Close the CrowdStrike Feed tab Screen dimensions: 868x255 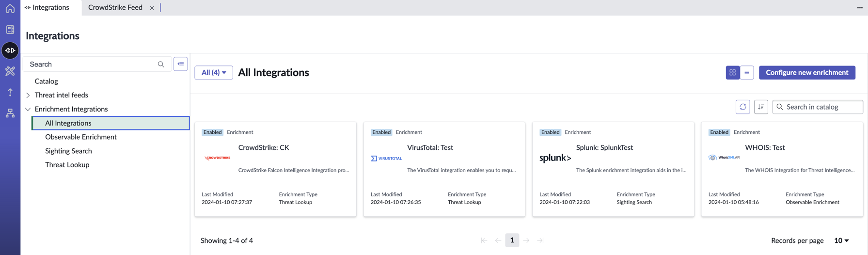coord(152,8)
